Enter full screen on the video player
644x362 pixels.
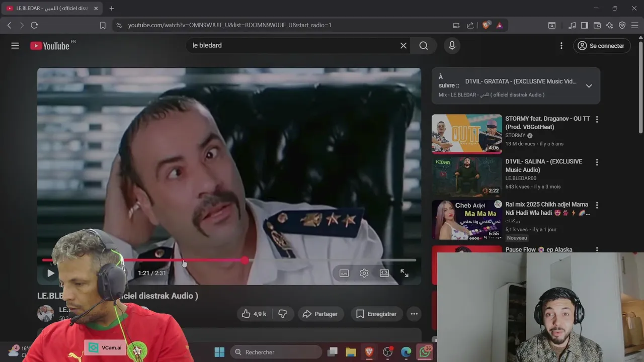pos(405,273)
